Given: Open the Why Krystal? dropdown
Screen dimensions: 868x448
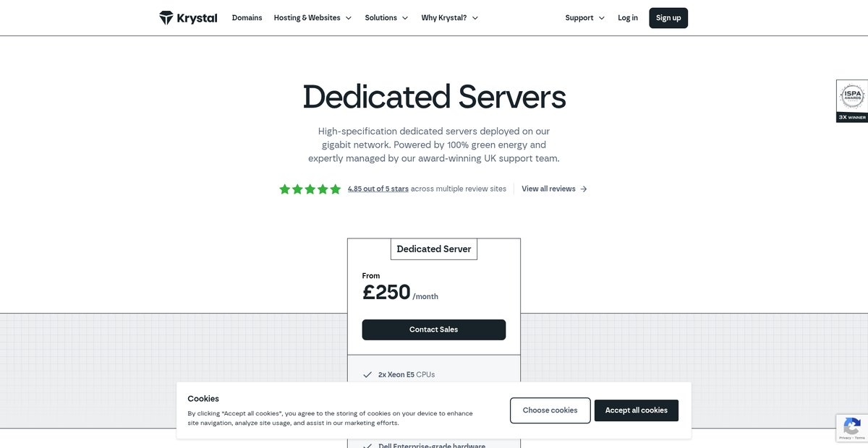Looking at the screenshot, I should click(450, 18).
